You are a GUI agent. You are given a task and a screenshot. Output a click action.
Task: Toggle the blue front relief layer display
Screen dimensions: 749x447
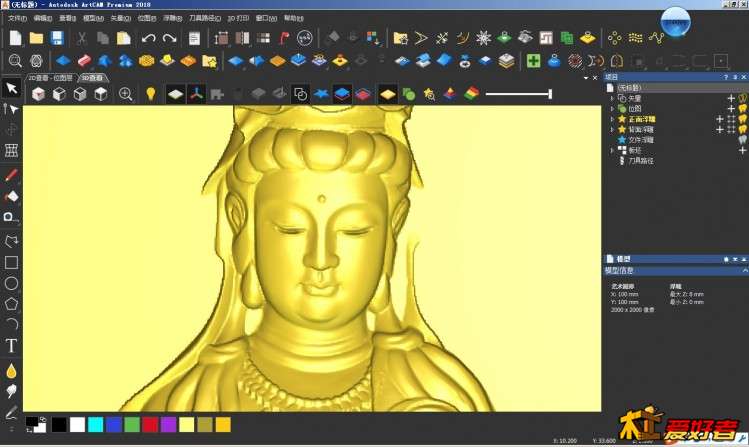click(342, 94)
